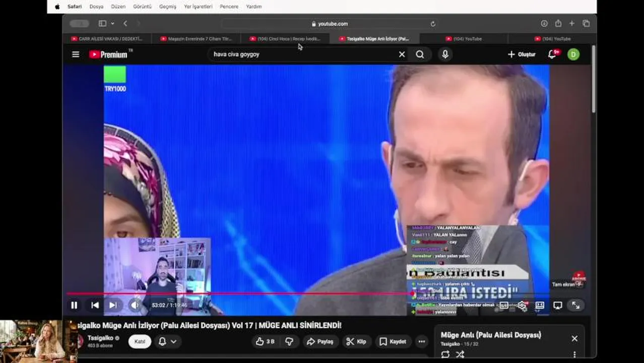Open notification preferences dropdown for channel

pos(168,341)
